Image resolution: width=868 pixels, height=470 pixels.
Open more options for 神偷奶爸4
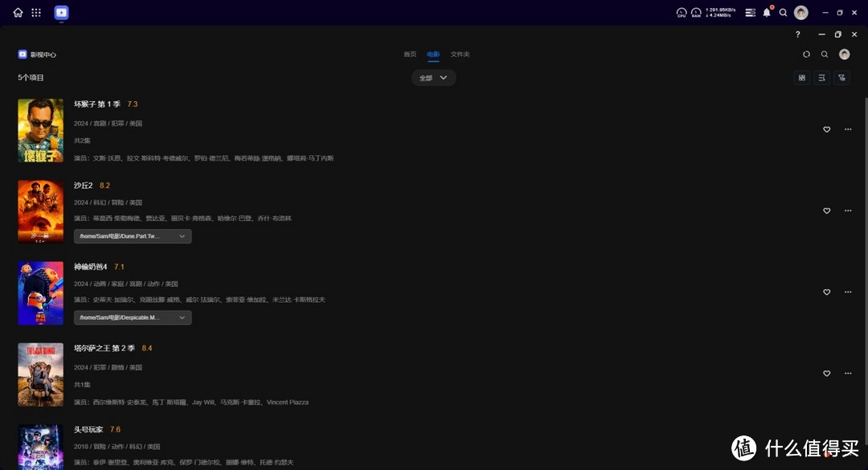pos(848,292)
